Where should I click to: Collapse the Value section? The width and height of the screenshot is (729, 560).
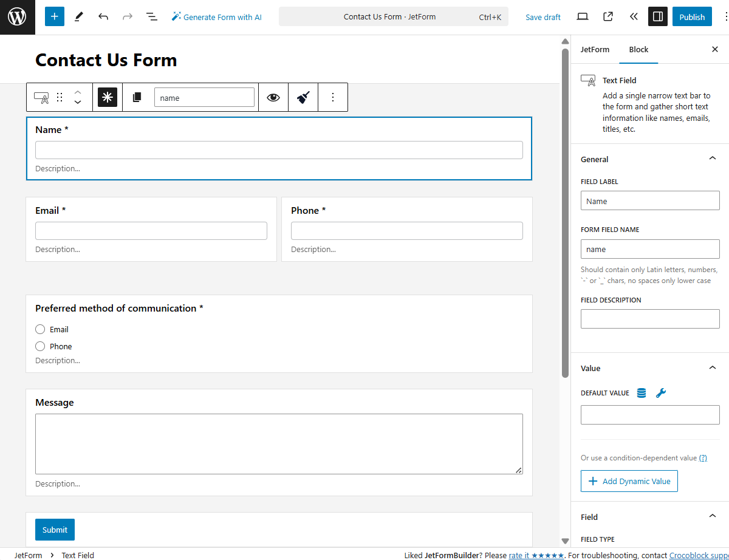[x=712, y=367]
